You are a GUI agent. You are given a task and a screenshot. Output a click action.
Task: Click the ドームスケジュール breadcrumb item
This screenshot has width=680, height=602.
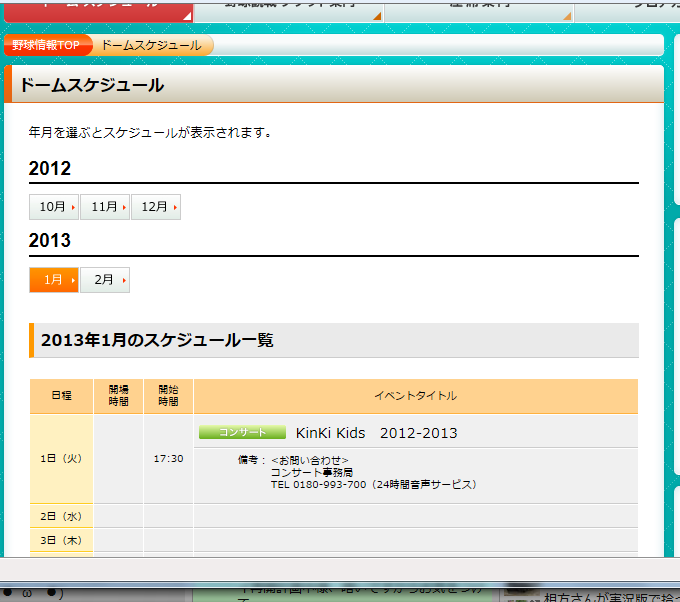point(152,45)
